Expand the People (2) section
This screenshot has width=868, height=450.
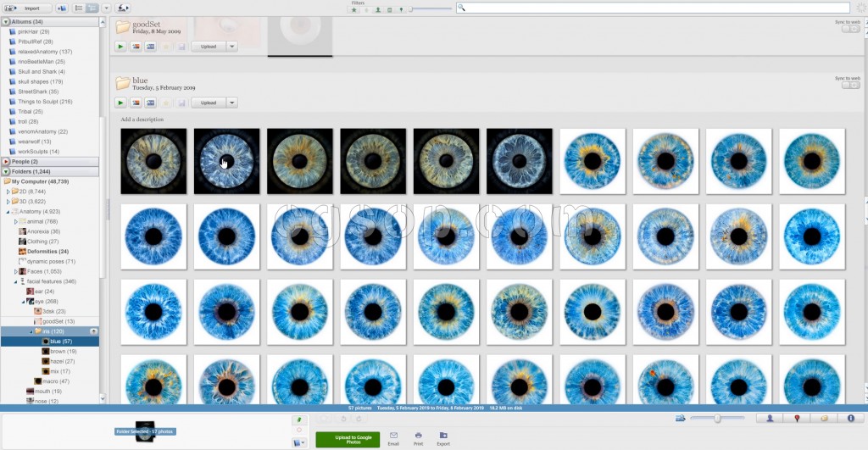pyautogui.click(x=6, y=162)
